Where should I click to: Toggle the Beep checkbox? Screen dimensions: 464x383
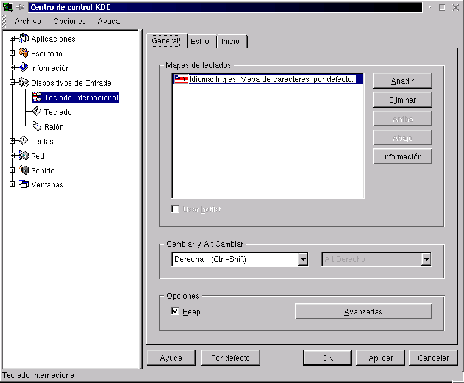coord(175,311)
